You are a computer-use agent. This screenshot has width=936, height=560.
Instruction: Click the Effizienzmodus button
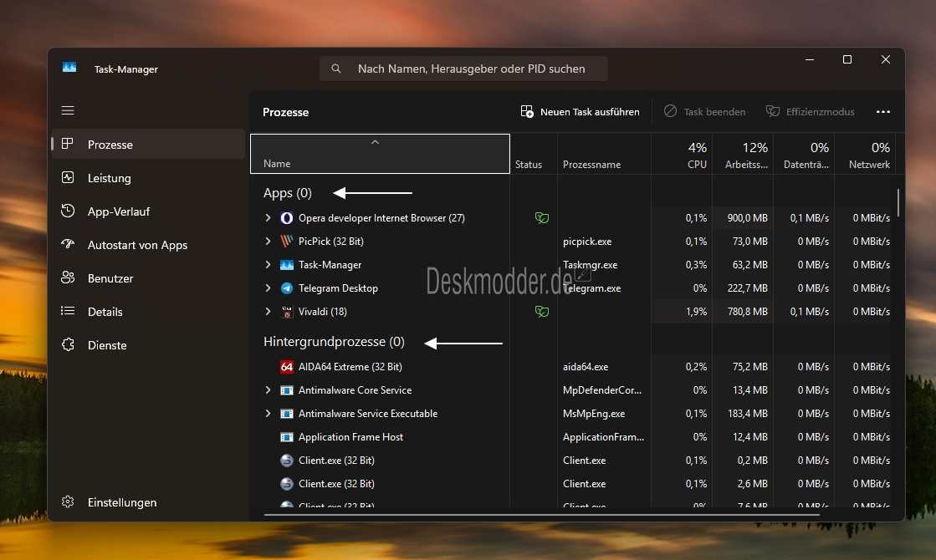pos(810,111)
